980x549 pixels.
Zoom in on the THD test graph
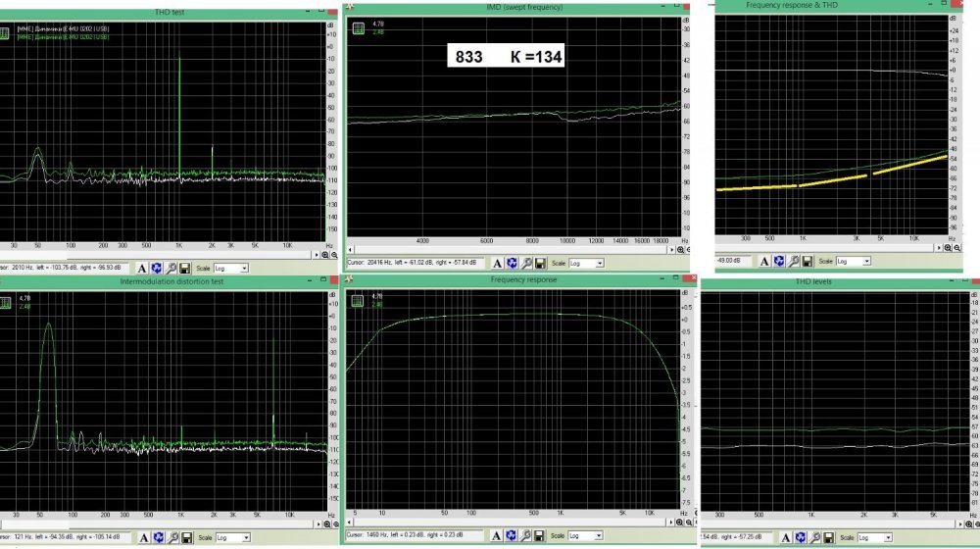[325, 255]
